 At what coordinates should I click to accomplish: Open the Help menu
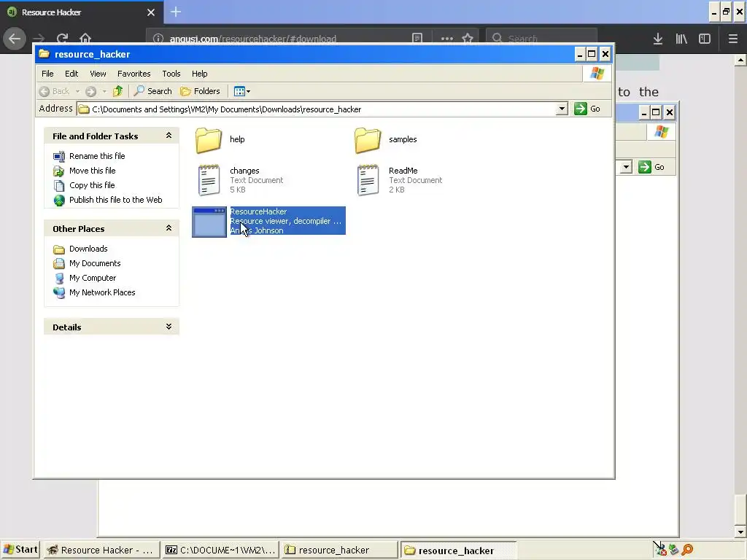[x=200, y=74]
